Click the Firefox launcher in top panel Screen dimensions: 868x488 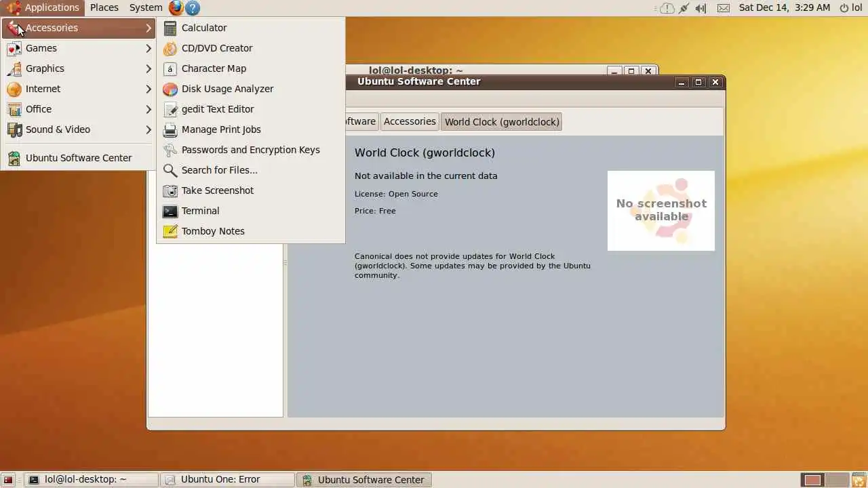click(x=176, y=7)
